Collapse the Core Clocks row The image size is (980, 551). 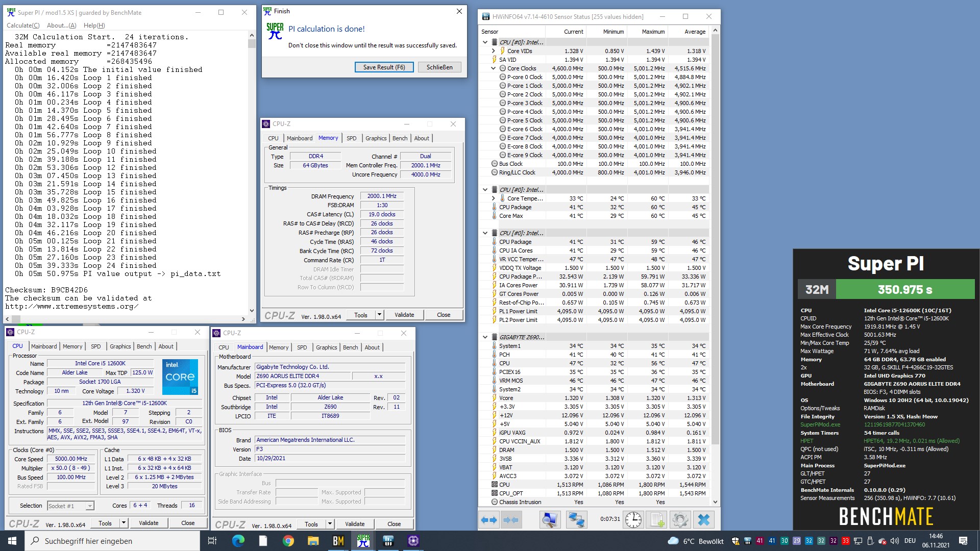click(494, 68)
